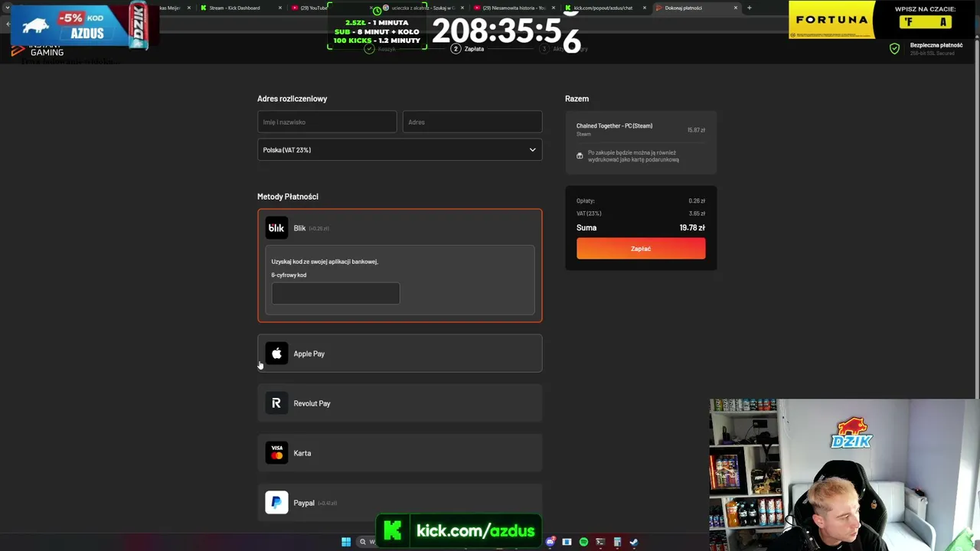Close the Niesamowita historia tab

click(554, 8)
